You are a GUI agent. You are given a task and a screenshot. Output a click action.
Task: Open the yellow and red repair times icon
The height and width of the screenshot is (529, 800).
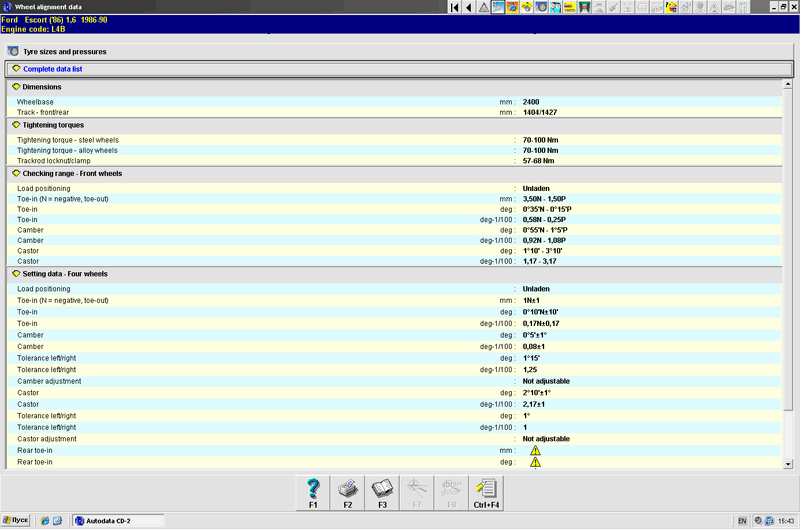click(x=570, y=7)
